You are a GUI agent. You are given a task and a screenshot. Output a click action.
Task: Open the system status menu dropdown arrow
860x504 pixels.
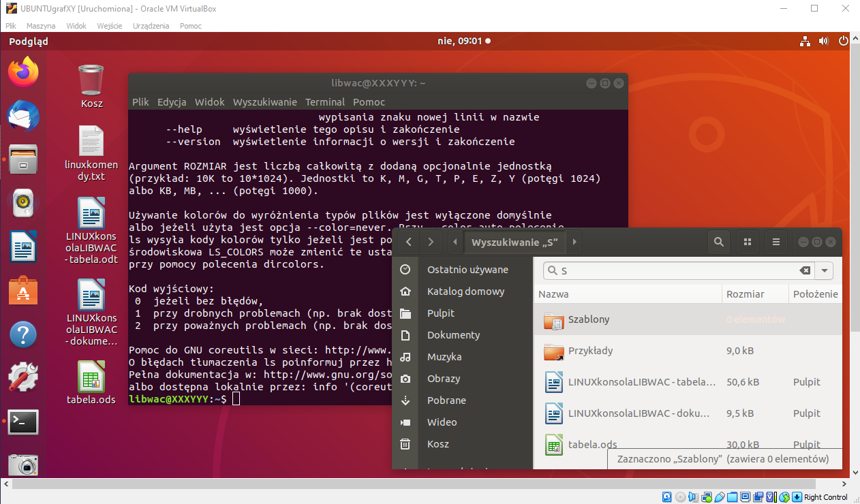[x=843, y=41]
